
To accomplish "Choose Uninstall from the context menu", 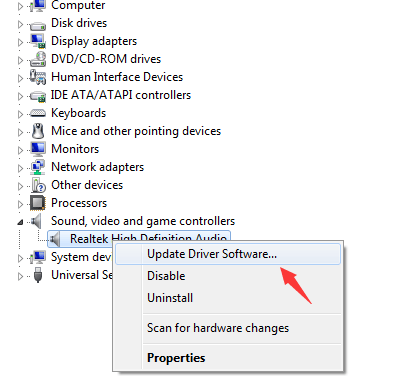I will (x=170, y=298).
